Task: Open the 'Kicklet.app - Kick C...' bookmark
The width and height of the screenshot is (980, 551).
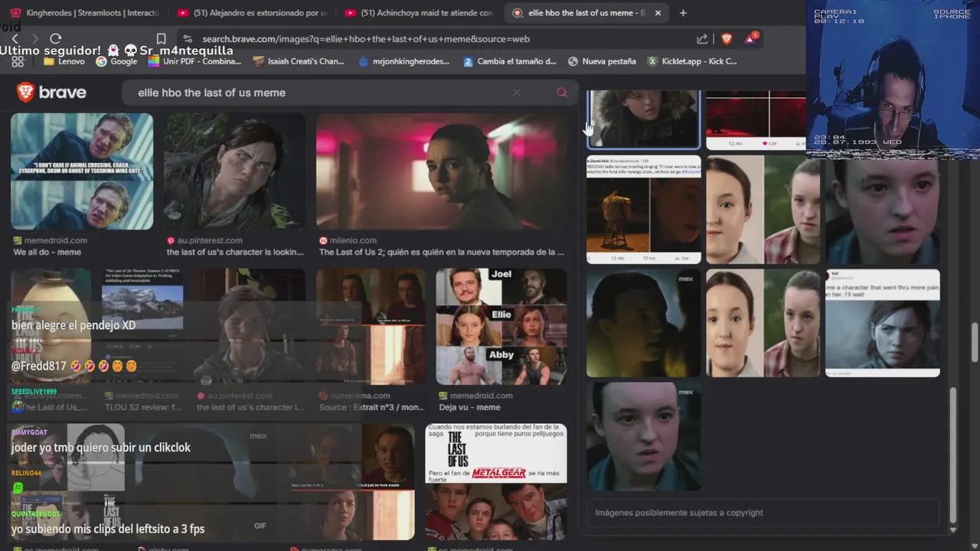Action: 692,61
